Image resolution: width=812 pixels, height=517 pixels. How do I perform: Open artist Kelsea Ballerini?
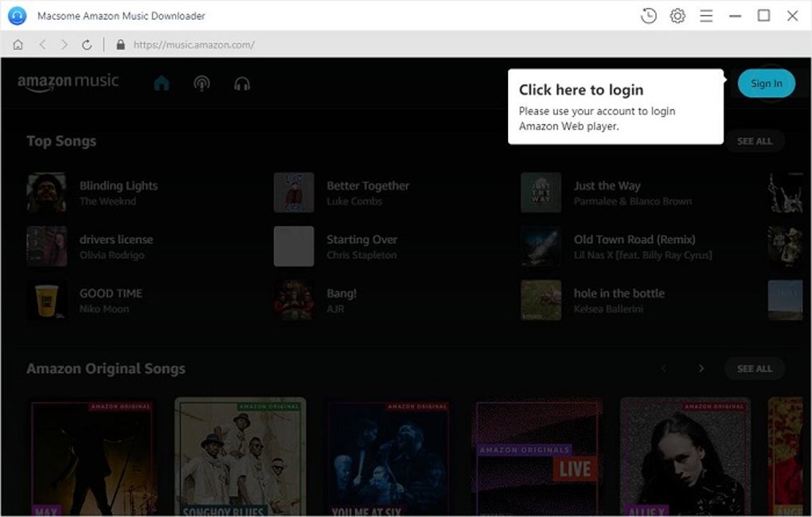pyautogui.click(x=608, y=309)
